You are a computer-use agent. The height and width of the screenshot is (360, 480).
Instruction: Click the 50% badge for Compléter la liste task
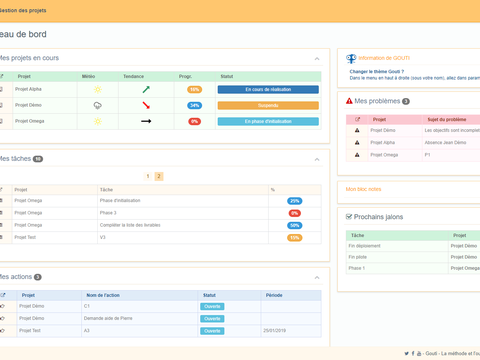click(295, 226)
